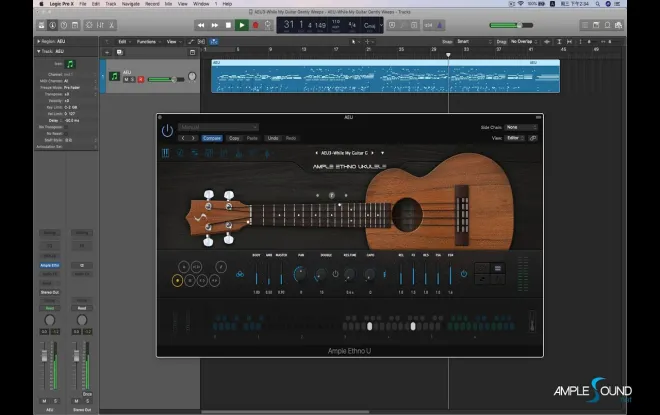Click the plugin link chain icon
Viewport: 660px width, 415px height.
point(533,138)
